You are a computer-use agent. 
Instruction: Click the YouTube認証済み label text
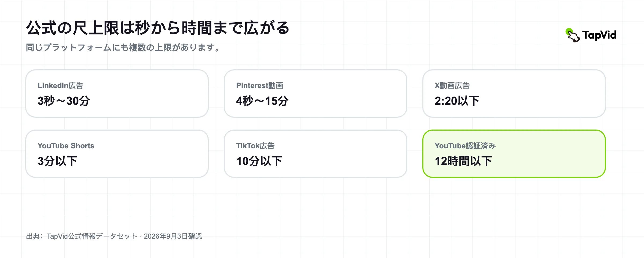(x=465, y=146)
